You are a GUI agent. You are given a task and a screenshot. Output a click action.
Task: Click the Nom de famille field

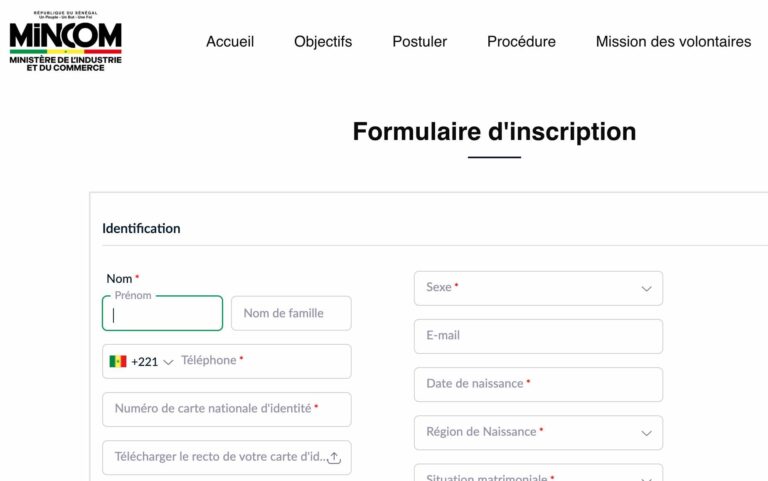(291, 313)
